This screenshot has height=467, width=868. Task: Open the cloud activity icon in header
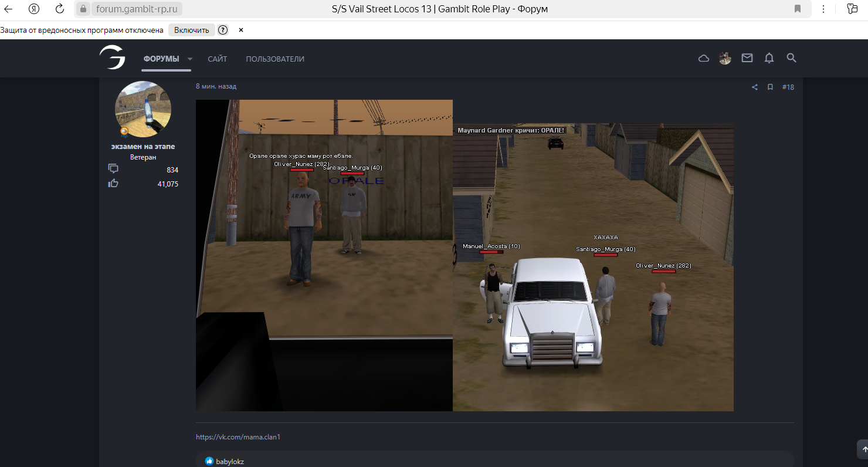[703, 58]
